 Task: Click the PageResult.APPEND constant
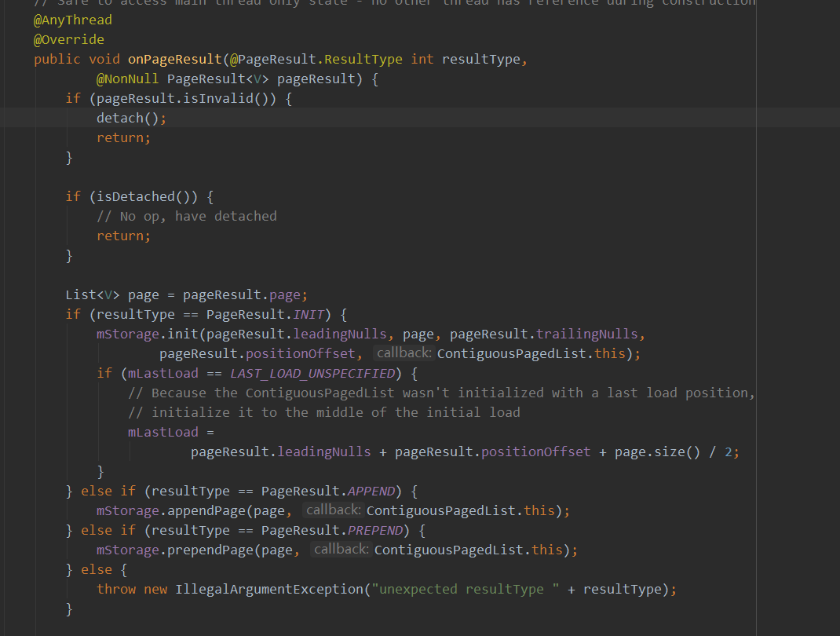(328, 492)
